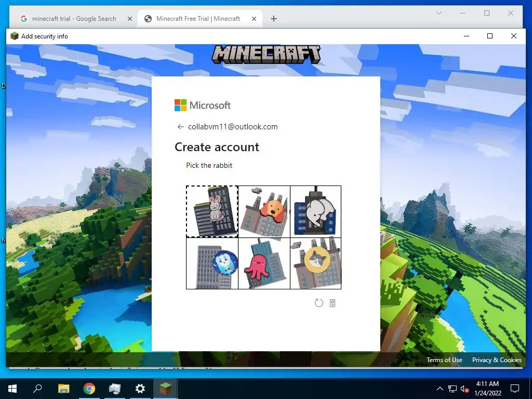Open the Terms of Use link

pos(444,360)
